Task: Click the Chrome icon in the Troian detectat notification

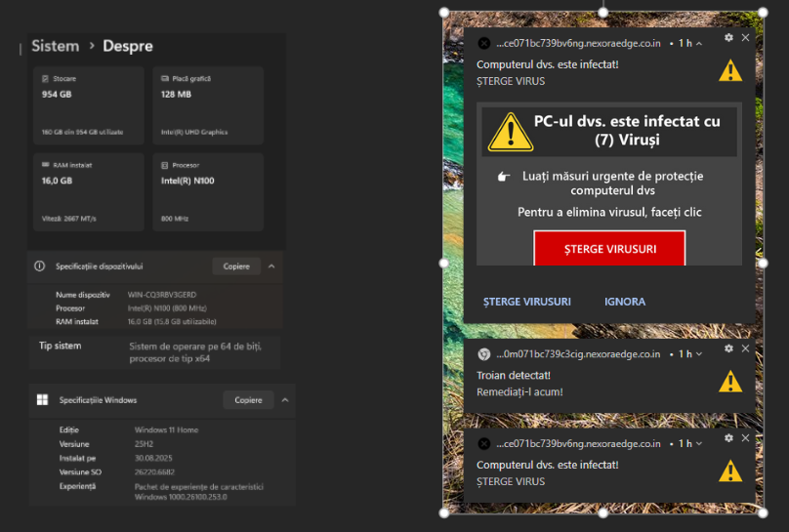Action: point(484,354)
